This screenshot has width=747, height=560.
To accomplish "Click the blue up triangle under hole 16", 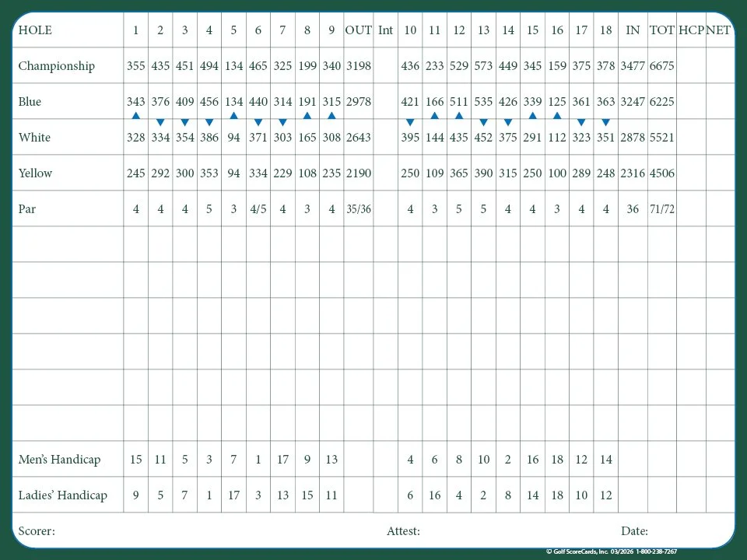I will pos(557,116).
